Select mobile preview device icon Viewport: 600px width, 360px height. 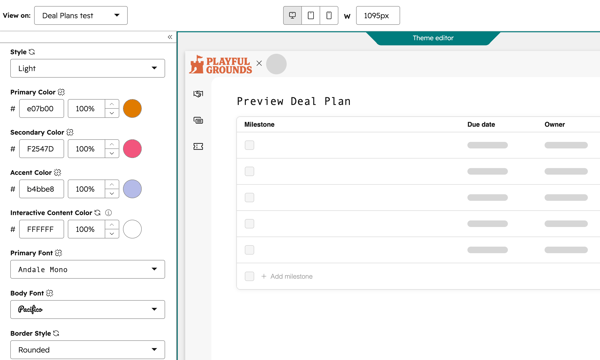pos(329,16)
